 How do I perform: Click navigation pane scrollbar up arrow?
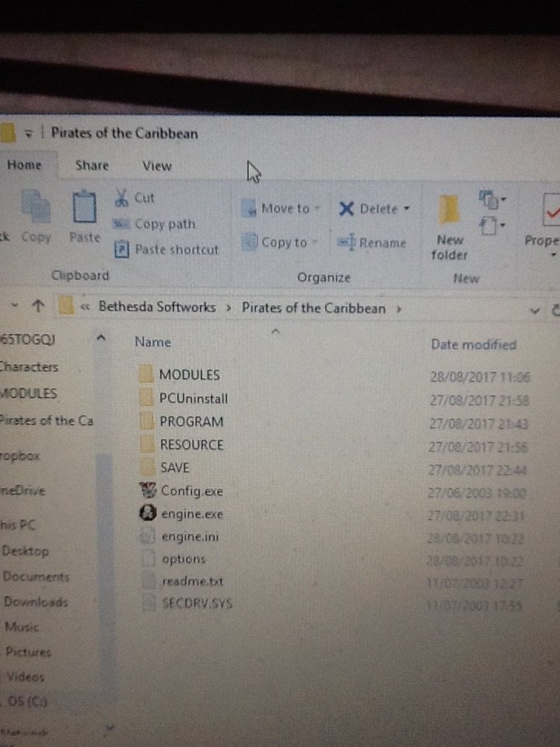point(100,337)
